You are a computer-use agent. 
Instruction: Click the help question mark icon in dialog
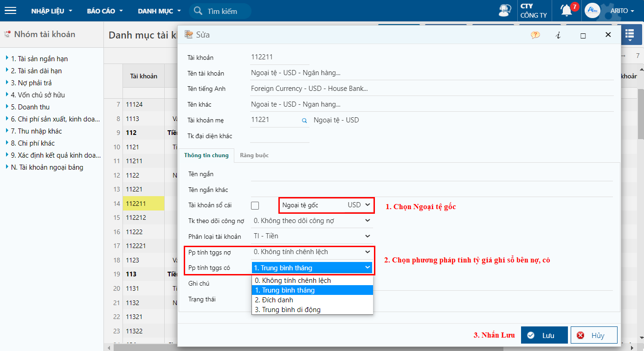pos(535,35)
